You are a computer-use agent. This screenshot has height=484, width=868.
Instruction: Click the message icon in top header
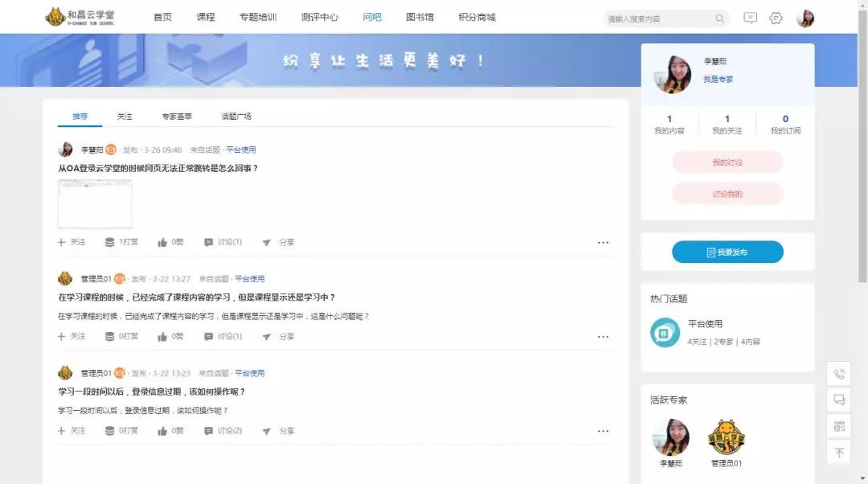[x=750, y=18]
